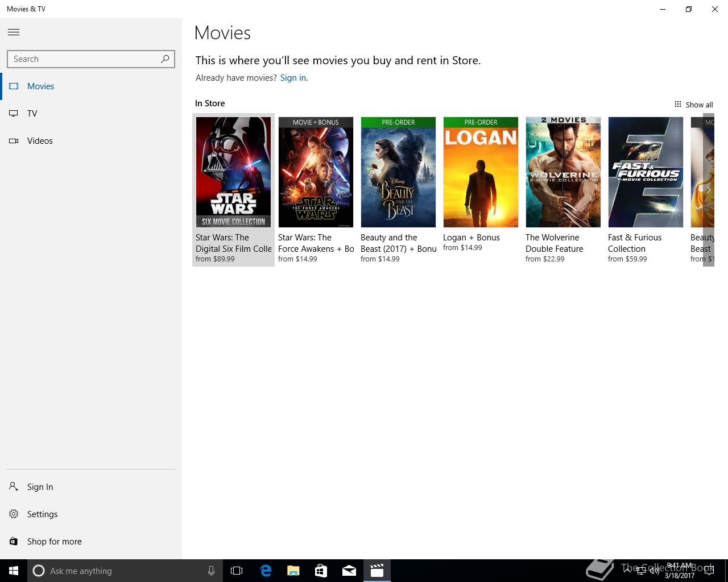728x582 pixels.
Task: Advance movie carousel with right arrow
Action: 709,190
